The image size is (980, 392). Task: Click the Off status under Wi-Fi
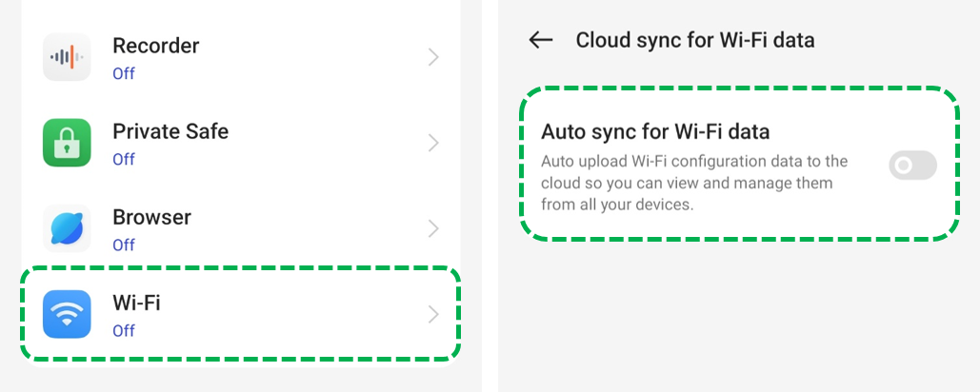pos(124,330)
